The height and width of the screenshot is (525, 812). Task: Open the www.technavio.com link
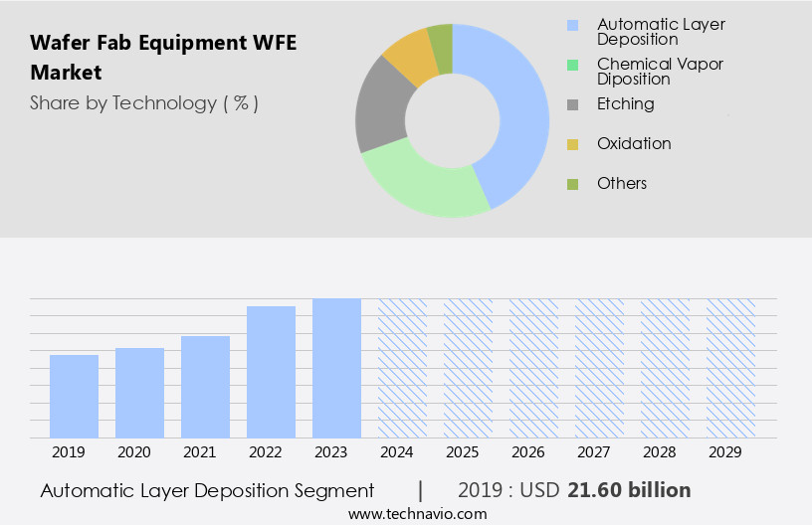pos(418,513)
